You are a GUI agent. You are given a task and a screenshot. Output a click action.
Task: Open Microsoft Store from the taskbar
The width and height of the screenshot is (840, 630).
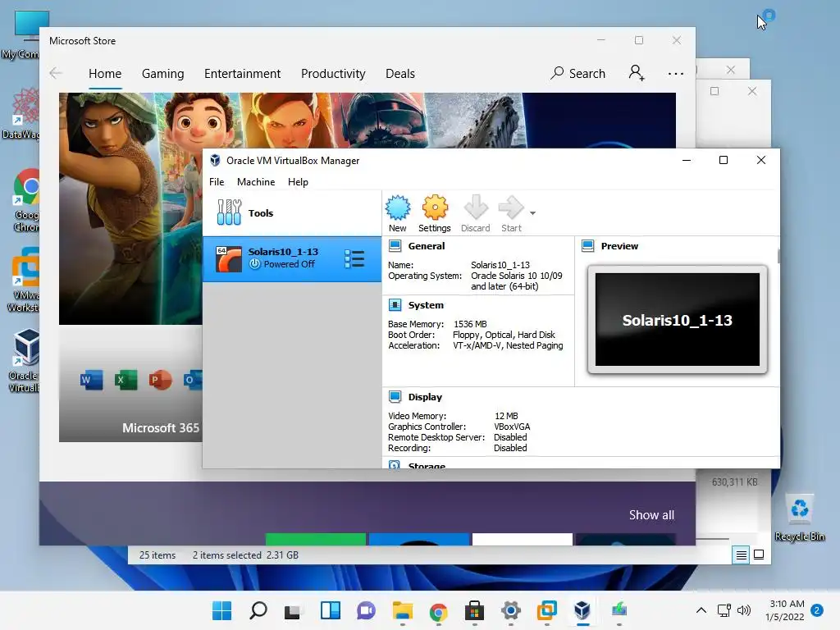pos(474,610)
